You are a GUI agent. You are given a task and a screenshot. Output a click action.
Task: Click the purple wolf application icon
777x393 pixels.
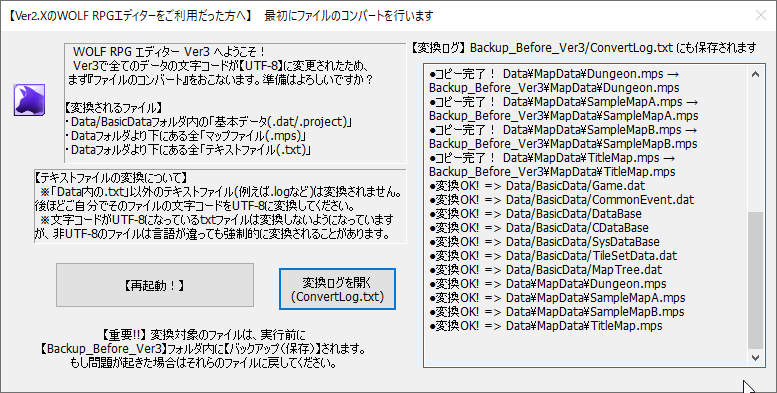[29, 100]
